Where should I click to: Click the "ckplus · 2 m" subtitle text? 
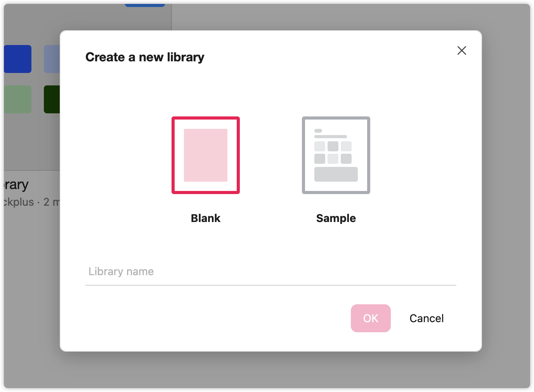point(32,202)
